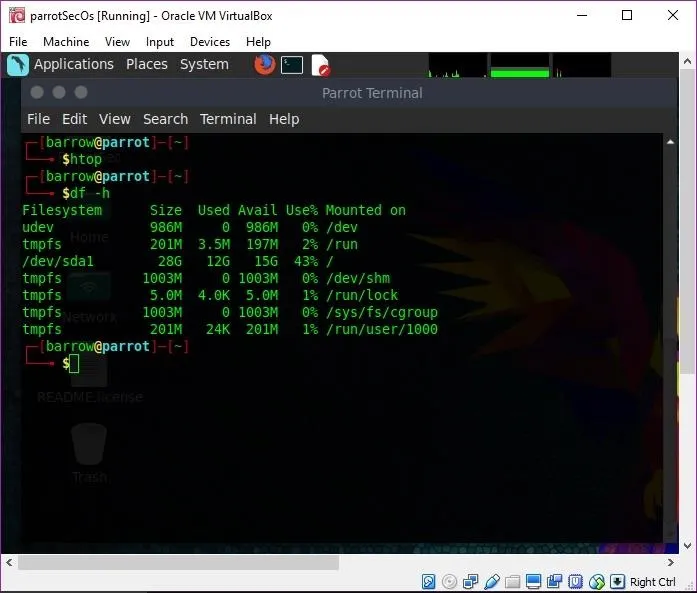The width and height of the screenshot is (697, 593).
Task: Click the mouse integration status icon
Action: click(x=597, y=581)
